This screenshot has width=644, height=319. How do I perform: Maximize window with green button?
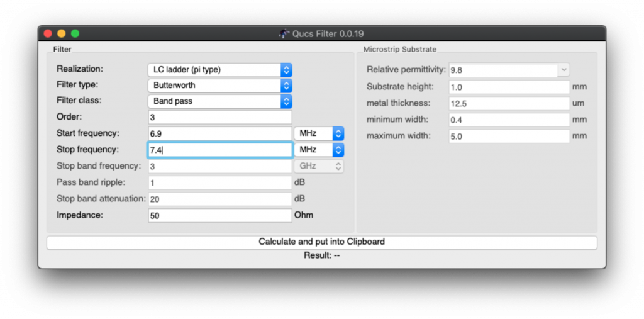click(x=75, y=34)
